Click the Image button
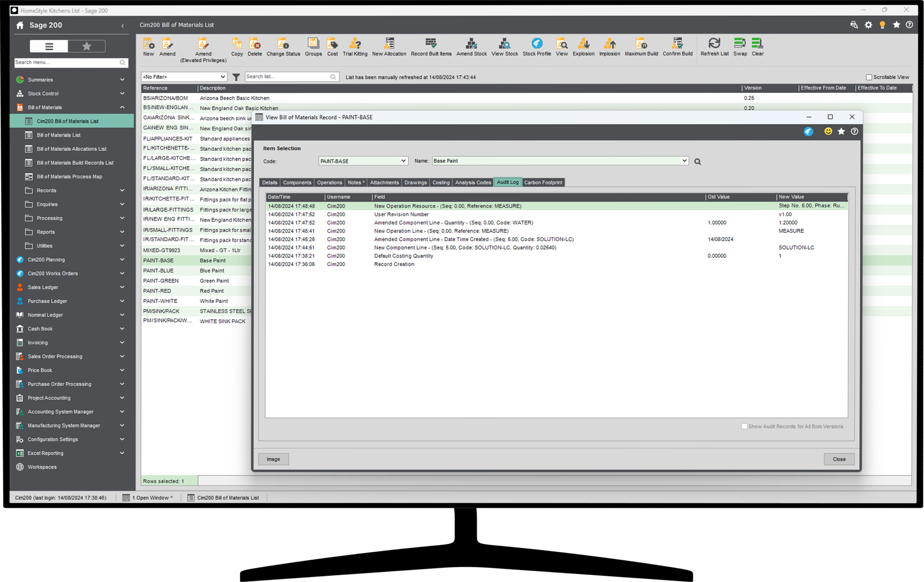 pyautogui.click(x=273, y=459)
